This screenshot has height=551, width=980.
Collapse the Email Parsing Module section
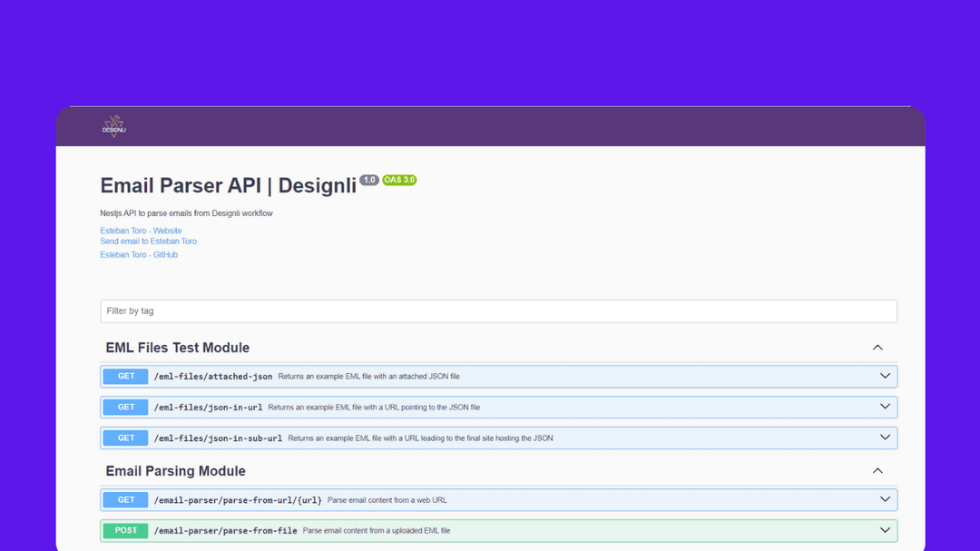[x=877, y=471]
